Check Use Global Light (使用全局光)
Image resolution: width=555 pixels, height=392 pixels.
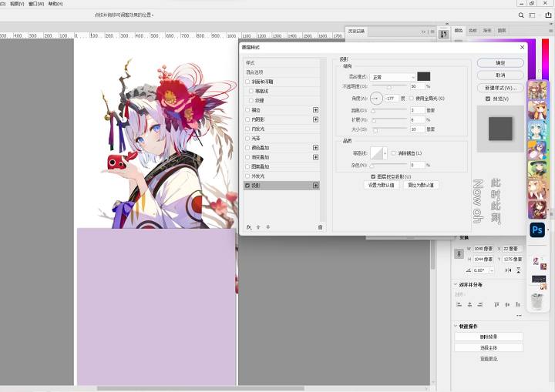(412, 99)
